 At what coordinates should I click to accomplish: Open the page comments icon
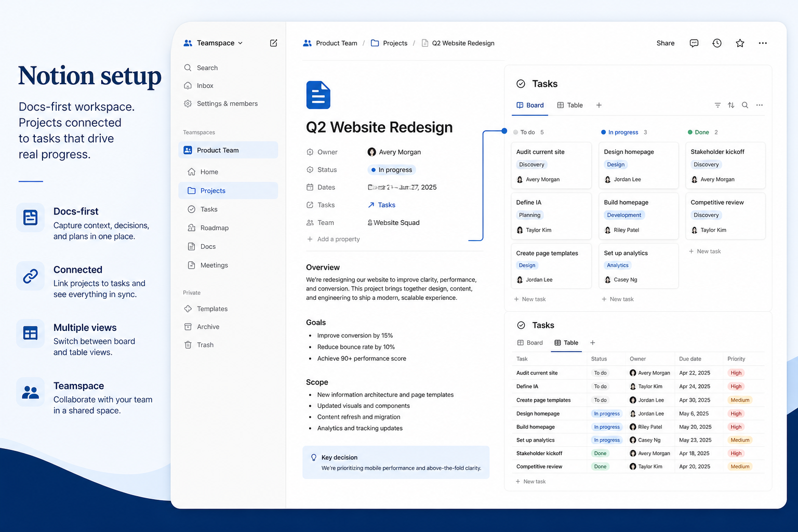(x=694, y=43)
